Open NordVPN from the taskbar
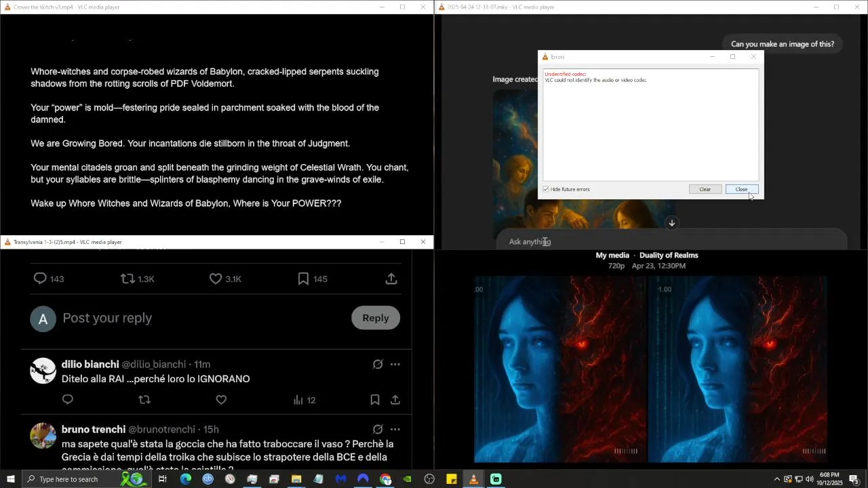868x488 pixels. pos(363,479)
